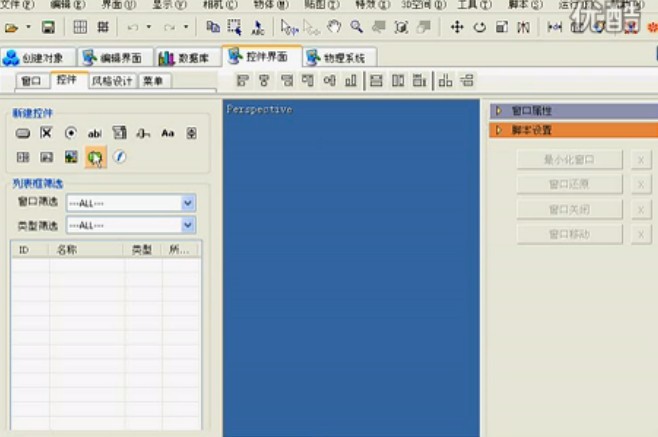Select the four-arrow move tool
Screen dimensions: 658x437
coord(457,27)
